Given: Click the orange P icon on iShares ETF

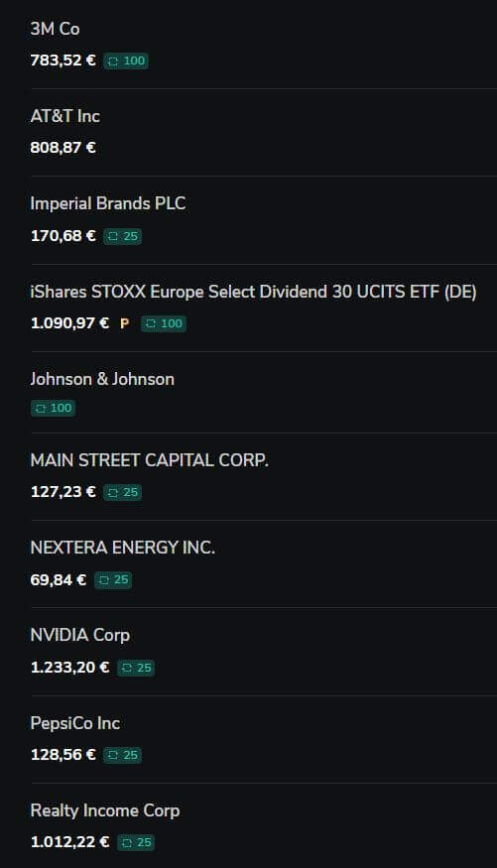Looking at the screenshot, I should [125, 323].
